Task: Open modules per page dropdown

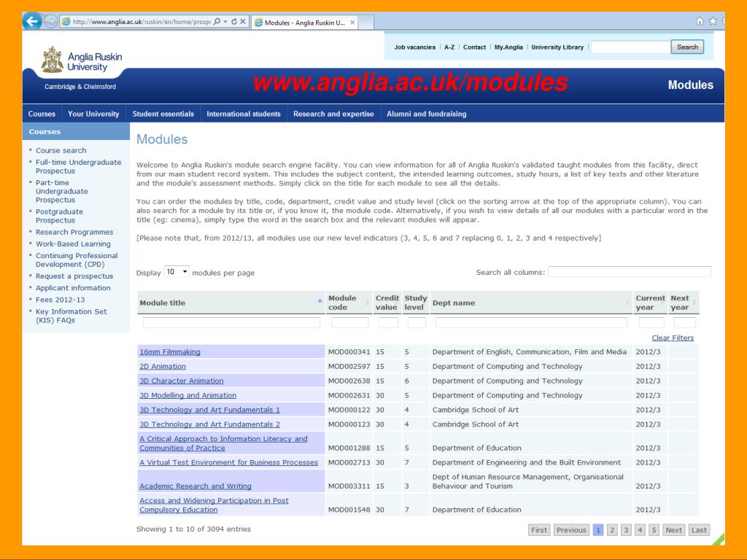Action: (177, 272)
